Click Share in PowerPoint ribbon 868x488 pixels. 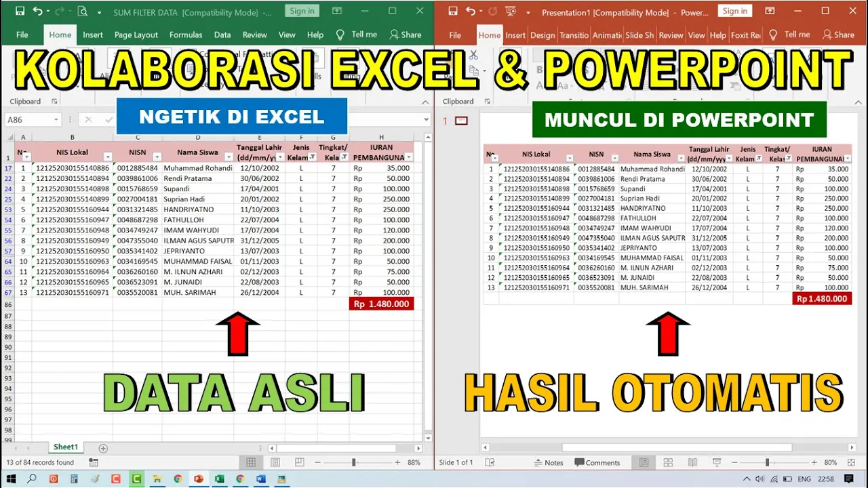click(838, 35)
